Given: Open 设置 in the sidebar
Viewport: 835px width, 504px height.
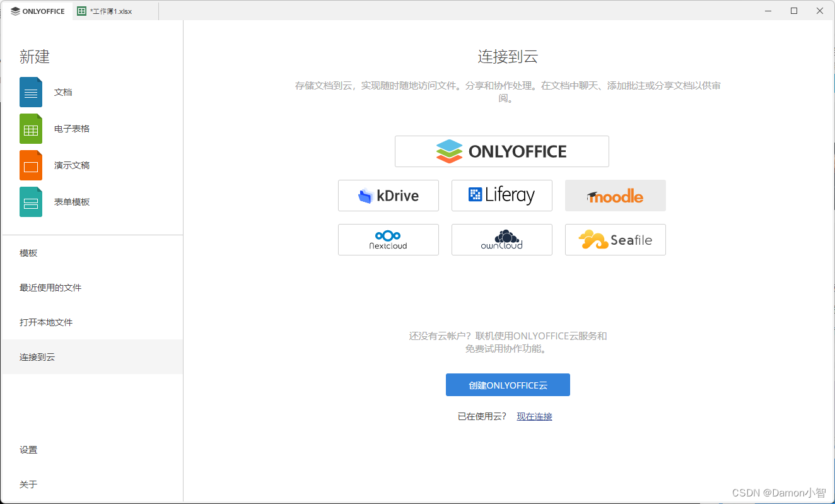Looking at the screenshot, I should (92, 450).
